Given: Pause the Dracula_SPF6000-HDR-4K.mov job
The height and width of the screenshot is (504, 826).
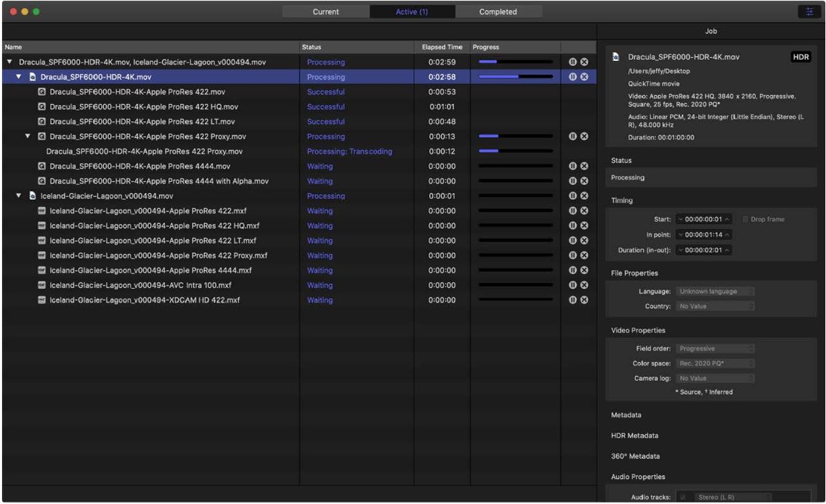Looking at the screenshot, I should [x=573, y=77].
